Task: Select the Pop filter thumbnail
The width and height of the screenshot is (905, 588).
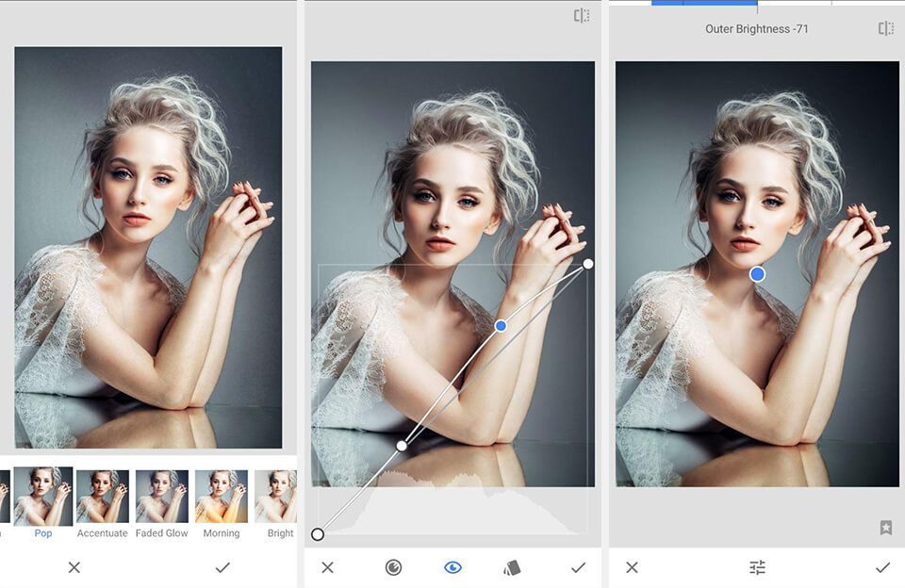Action: (43, 497)
